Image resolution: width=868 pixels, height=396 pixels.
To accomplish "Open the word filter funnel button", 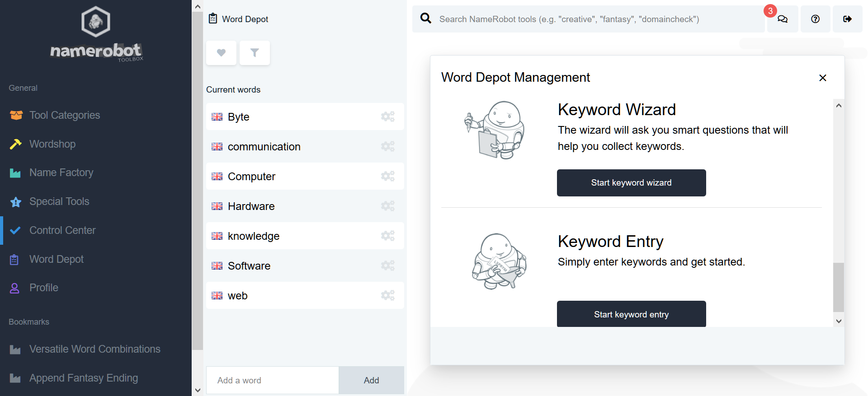I will [x=255, y=53].
